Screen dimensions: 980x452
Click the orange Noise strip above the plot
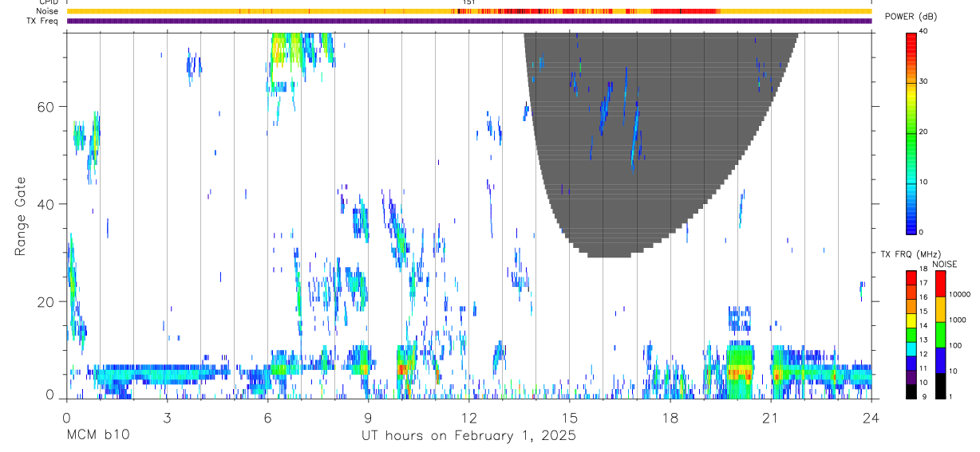(468, 11)
